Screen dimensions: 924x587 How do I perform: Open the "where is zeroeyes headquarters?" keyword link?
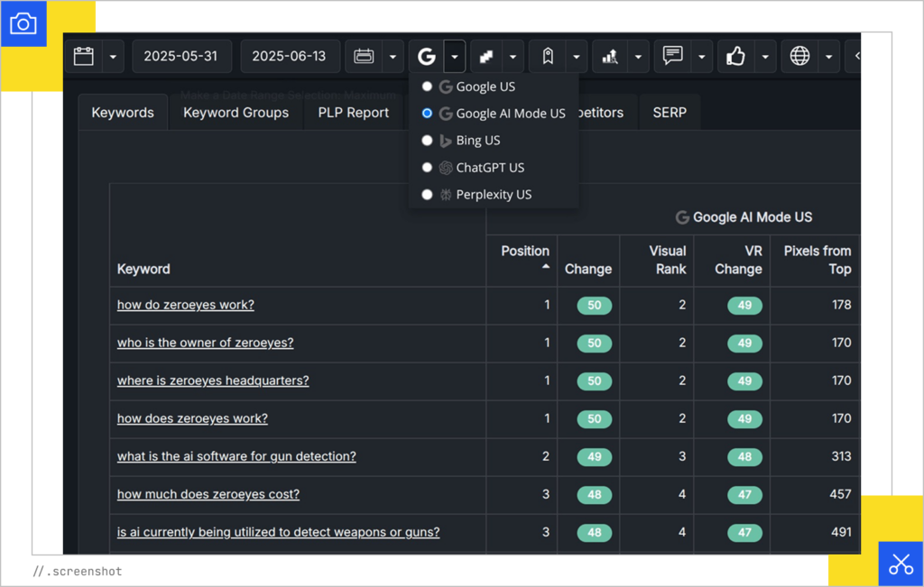pyautogui.click(x=213, y=381)
